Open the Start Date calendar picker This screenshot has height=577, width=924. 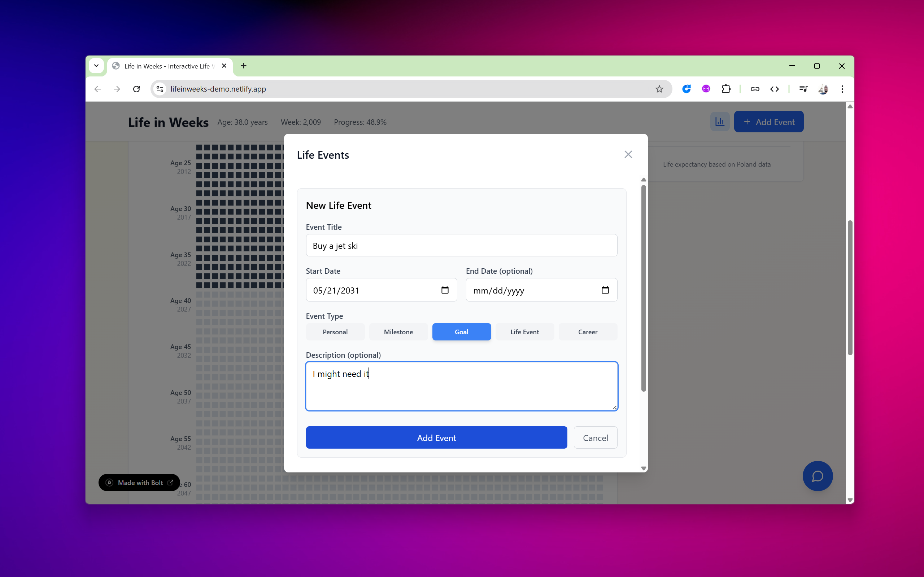click(445, 290)
